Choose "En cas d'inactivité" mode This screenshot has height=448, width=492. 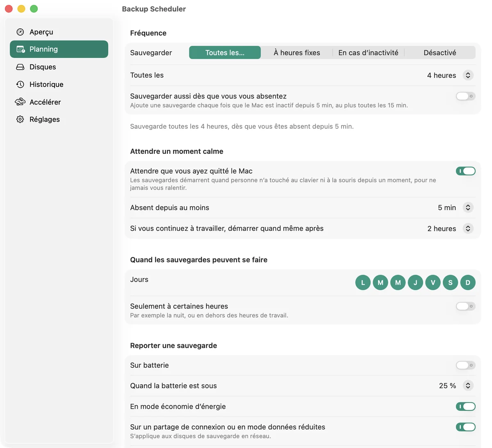click(x=368, y=52)
